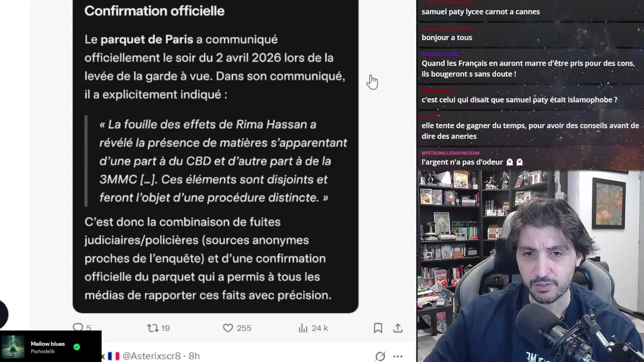Click the French flag emoji beside username

(x=114, y=356)
